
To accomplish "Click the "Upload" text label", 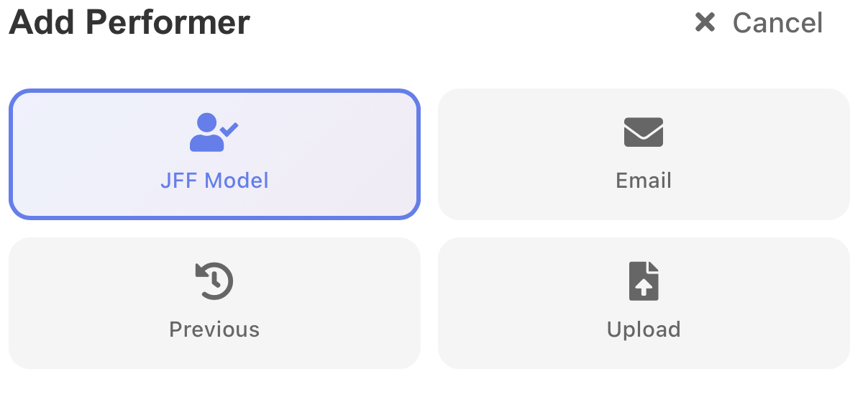I will pos(644,330).
